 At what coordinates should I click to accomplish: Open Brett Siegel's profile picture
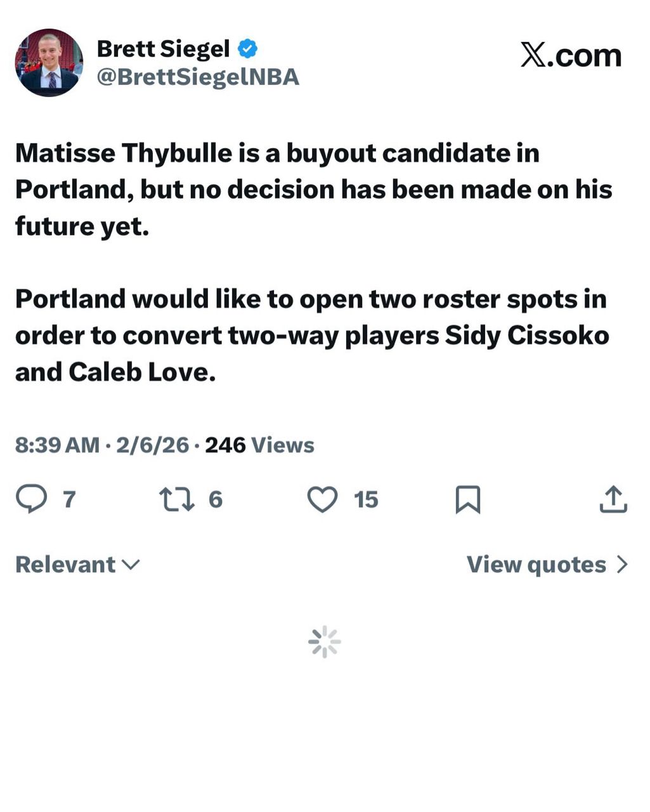[49, 63]
